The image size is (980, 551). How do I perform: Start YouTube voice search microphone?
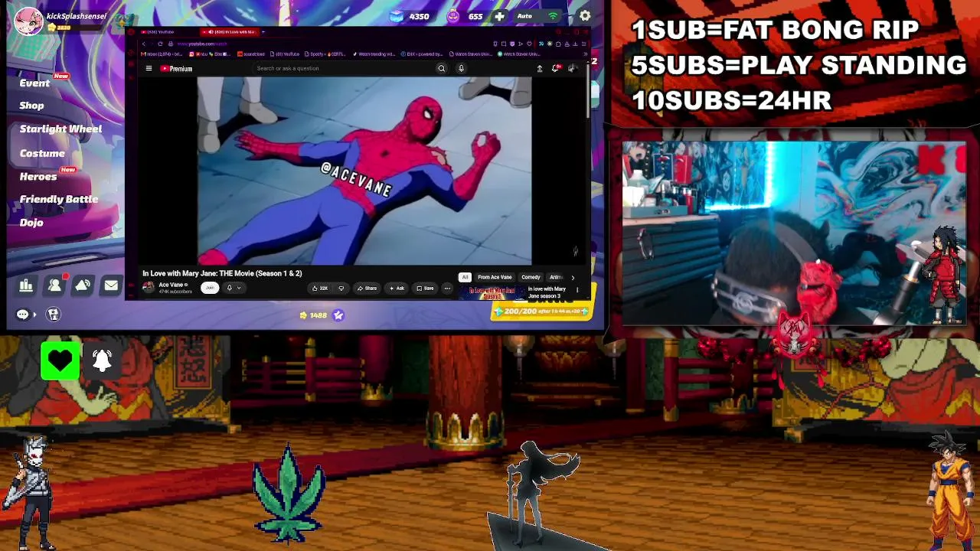point(461,69)
